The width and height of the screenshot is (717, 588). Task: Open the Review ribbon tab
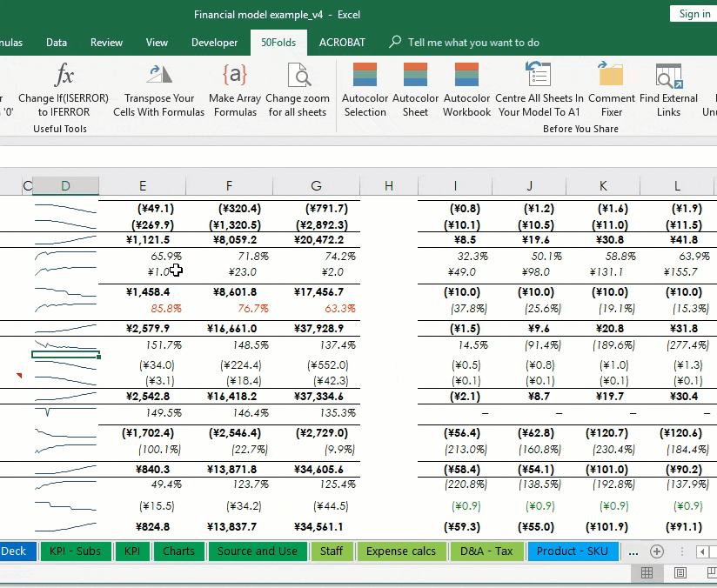(x=106, y=43)
